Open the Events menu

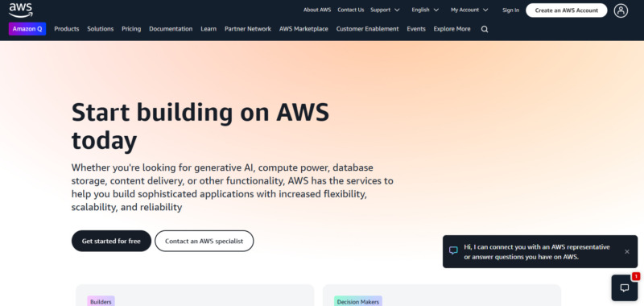tap(416, 29)
